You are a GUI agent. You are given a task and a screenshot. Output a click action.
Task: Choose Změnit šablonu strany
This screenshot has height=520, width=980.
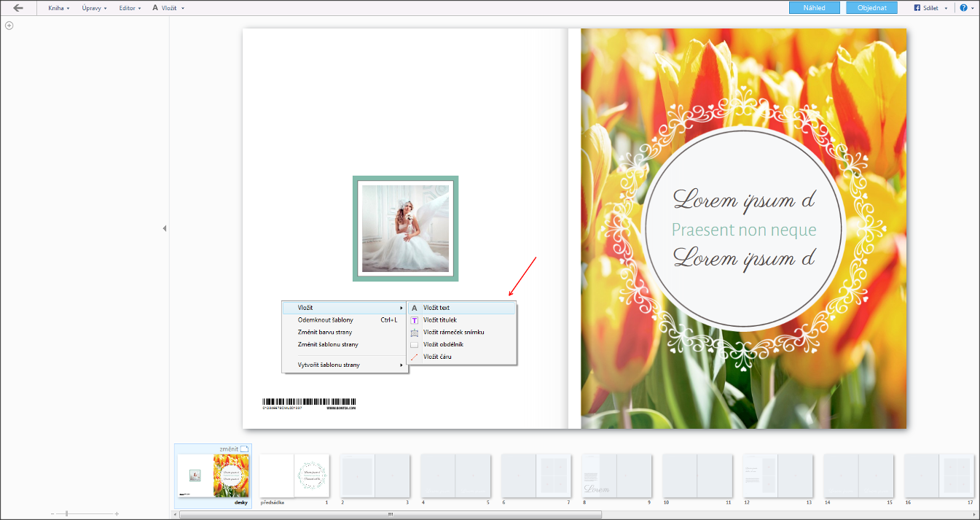(345, 344)
